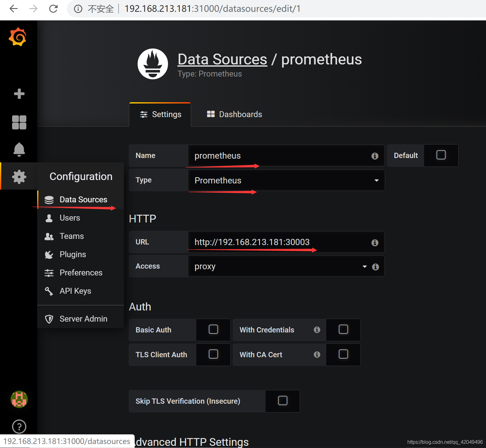486x448 pixels.
Task: Select Plugins in Configuration menu
Action: click(80, 254)
